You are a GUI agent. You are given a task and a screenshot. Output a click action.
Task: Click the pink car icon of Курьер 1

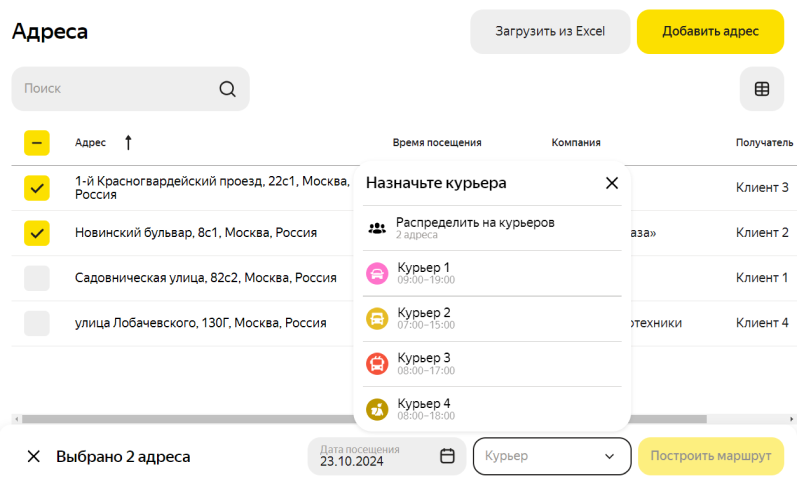click(377, 273)
